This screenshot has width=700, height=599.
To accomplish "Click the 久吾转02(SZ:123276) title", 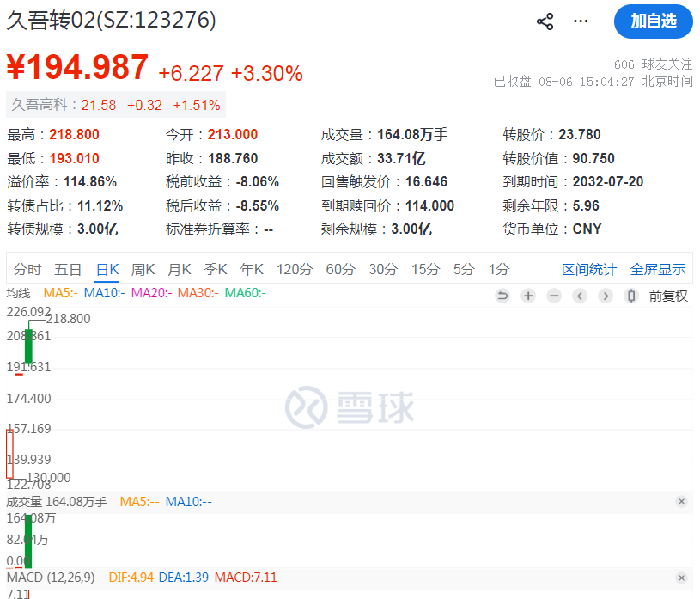I will [111, 20].
